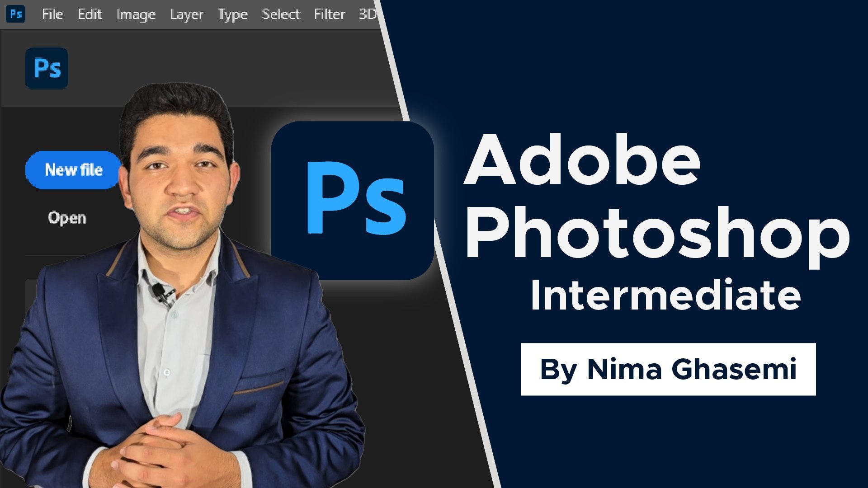Click the blue New file button

[x=74, y=170]
